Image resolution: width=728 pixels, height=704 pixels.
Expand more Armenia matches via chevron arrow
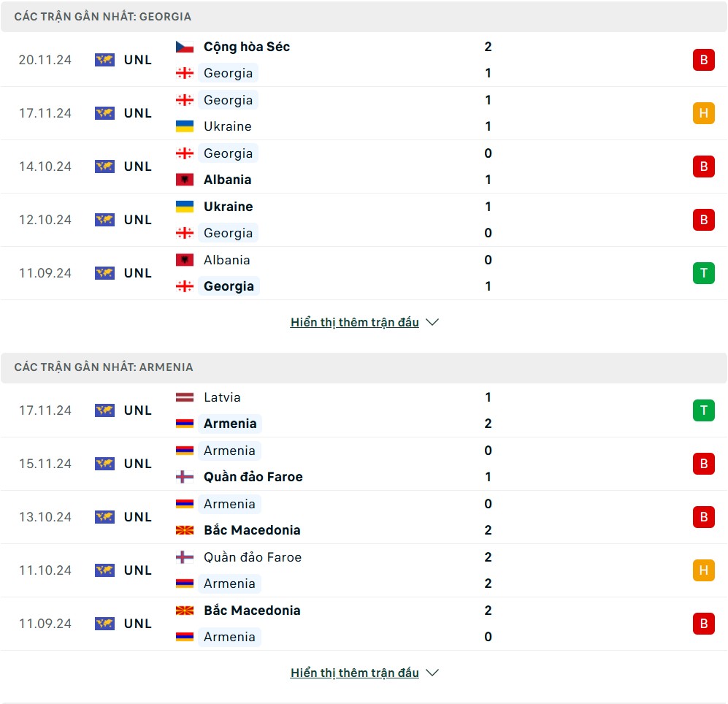click(432, 673)
